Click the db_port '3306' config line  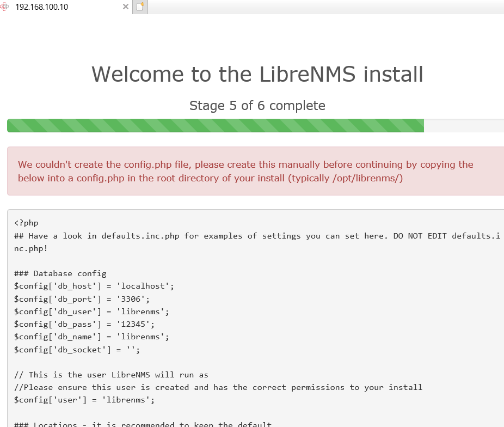click(82, 299)
